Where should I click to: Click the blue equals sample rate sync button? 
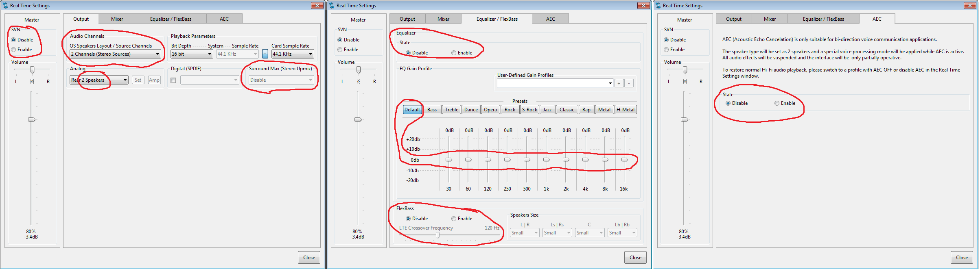click(x=265, y=54)
